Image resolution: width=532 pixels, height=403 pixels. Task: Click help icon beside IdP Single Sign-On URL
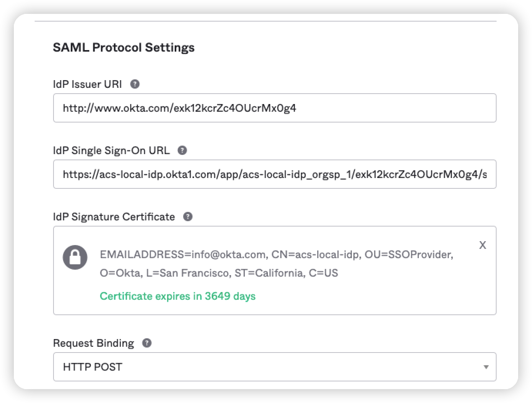(x=182, y=150)
